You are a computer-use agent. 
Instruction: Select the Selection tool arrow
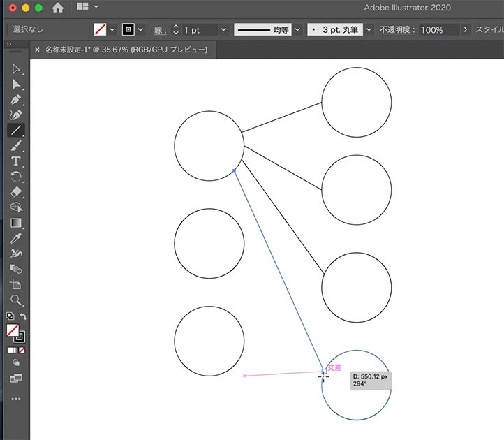pyautogui.click(x=16, y=69)
